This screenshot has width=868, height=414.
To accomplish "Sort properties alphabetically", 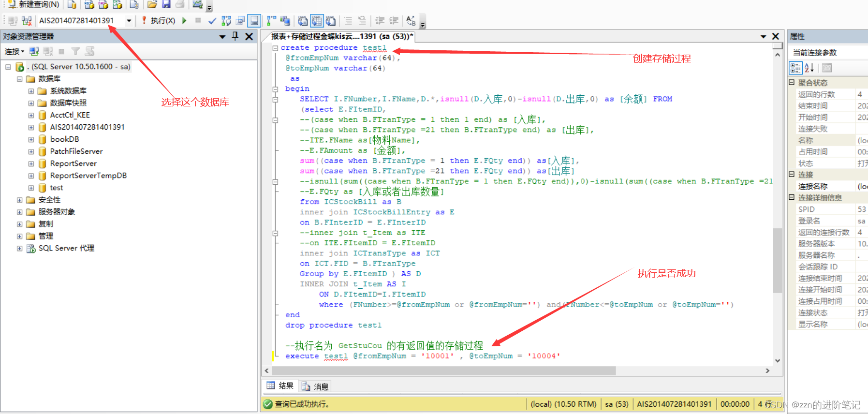I will coord(809,68).
